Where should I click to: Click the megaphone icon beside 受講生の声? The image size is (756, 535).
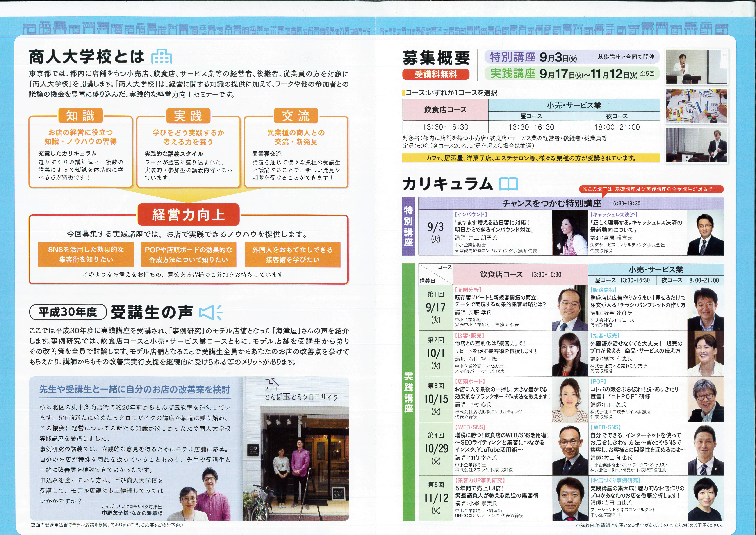point(211,312)
